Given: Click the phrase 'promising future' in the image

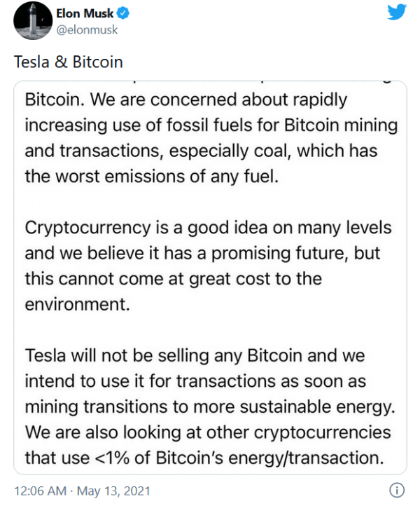Looking at the screenshot, I should (280, 253).
